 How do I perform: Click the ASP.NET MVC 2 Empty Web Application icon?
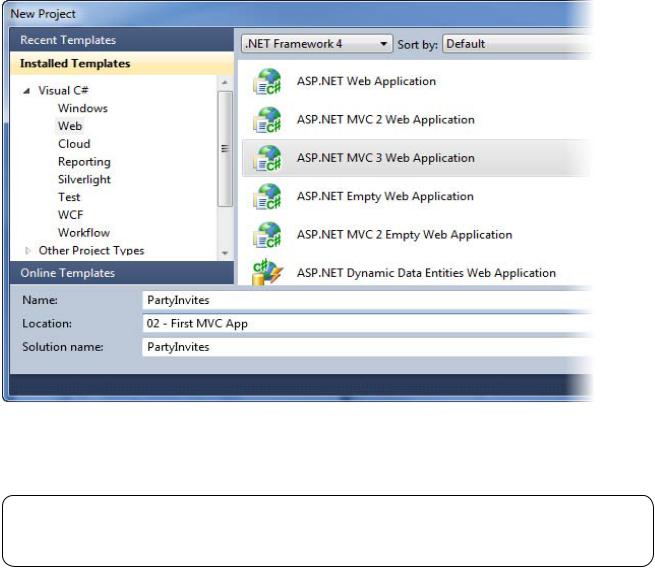click(267, 235)
